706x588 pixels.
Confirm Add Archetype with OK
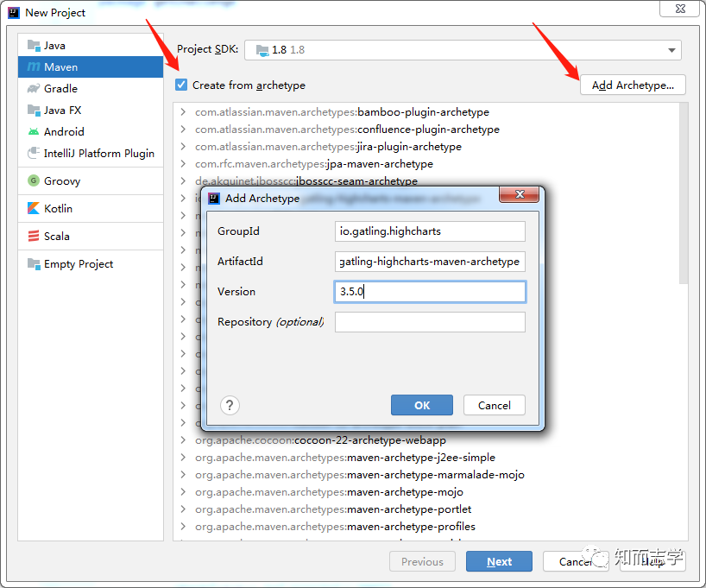[x=422, y=405]
